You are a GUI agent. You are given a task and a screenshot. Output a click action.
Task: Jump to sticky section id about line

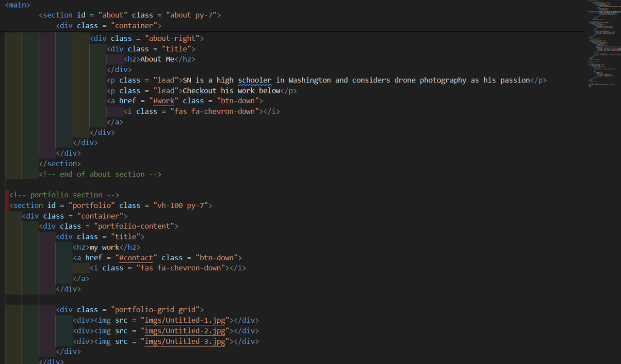[x=130, y=15]
